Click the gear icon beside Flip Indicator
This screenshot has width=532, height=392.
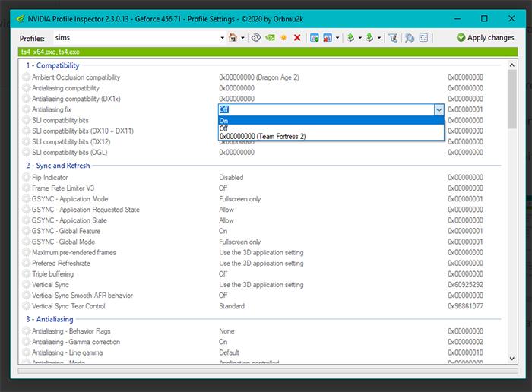click(x=26, y=177)
